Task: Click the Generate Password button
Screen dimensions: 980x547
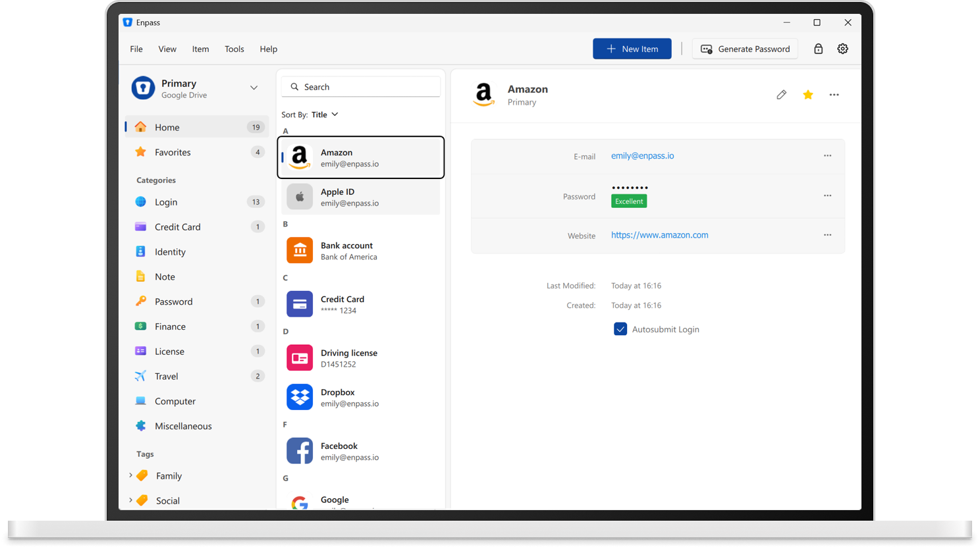Action: click(745, 49)
